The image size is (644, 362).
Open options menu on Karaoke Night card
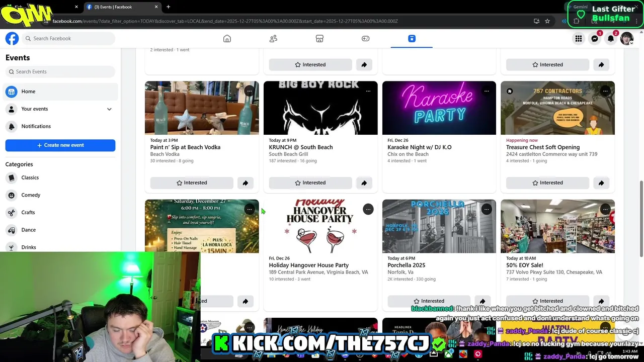coord(487,91)
